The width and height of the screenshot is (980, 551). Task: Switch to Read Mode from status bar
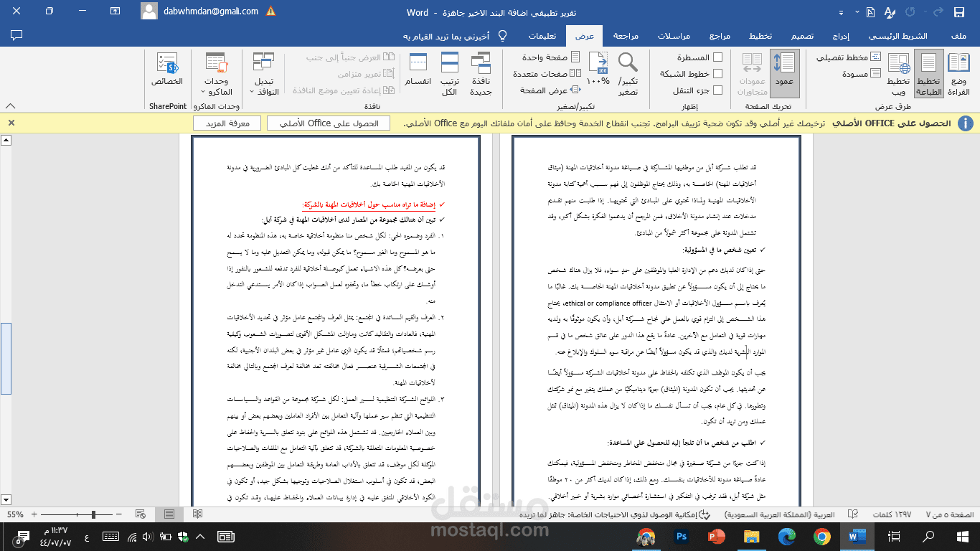[x=197, y=514]
